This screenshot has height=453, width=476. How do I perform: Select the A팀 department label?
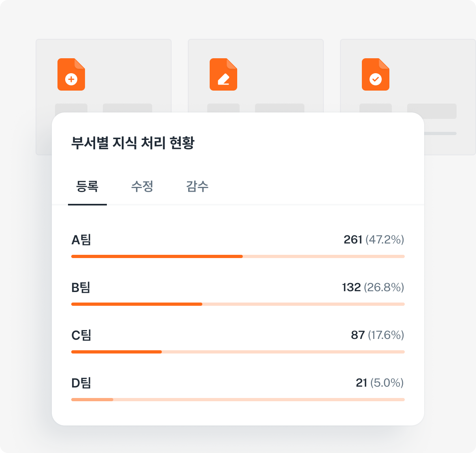pos(81,240)
